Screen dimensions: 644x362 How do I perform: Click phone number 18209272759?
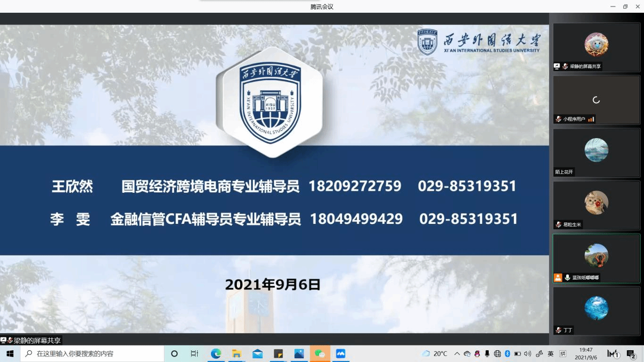[x=355, y=186]
